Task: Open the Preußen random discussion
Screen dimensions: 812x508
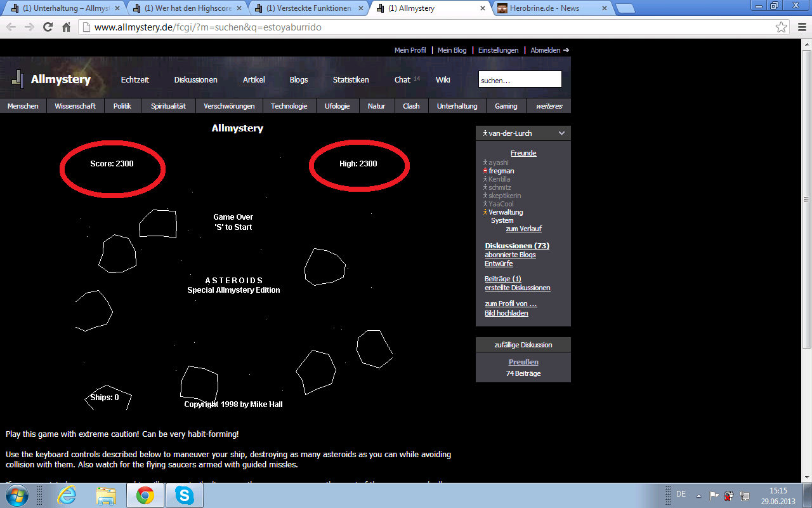Action: [x=523, y=362]
